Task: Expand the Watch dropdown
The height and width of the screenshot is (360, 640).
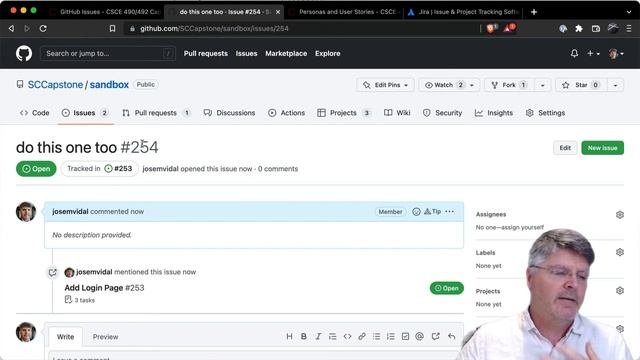Action: (x=449, y=85)
